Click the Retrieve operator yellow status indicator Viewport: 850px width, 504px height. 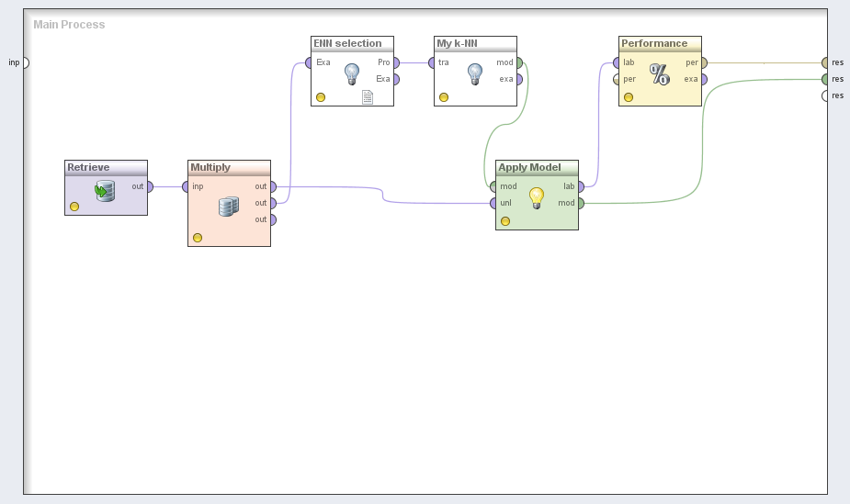click(74, 207)
